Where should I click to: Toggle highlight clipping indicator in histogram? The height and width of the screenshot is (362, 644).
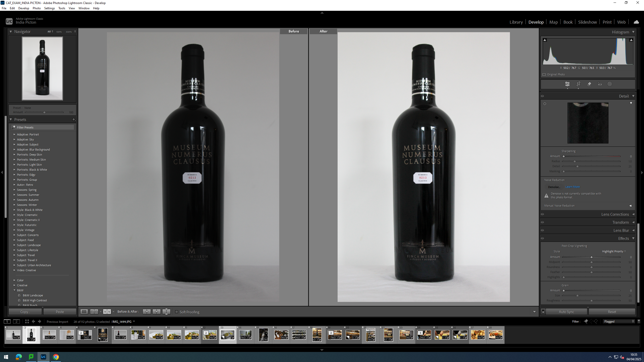pos(631,40)
